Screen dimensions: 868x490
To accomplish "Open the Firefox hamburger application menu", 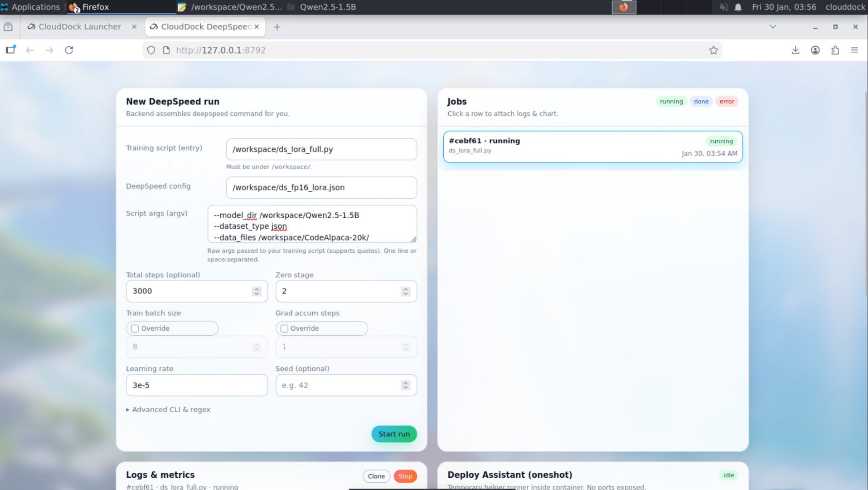I will [x=855, y=50].
